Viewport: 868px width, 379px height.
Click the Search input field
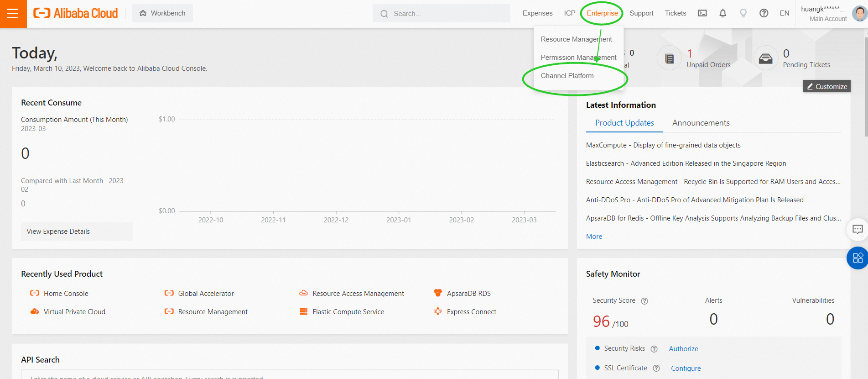pos(442,13)
